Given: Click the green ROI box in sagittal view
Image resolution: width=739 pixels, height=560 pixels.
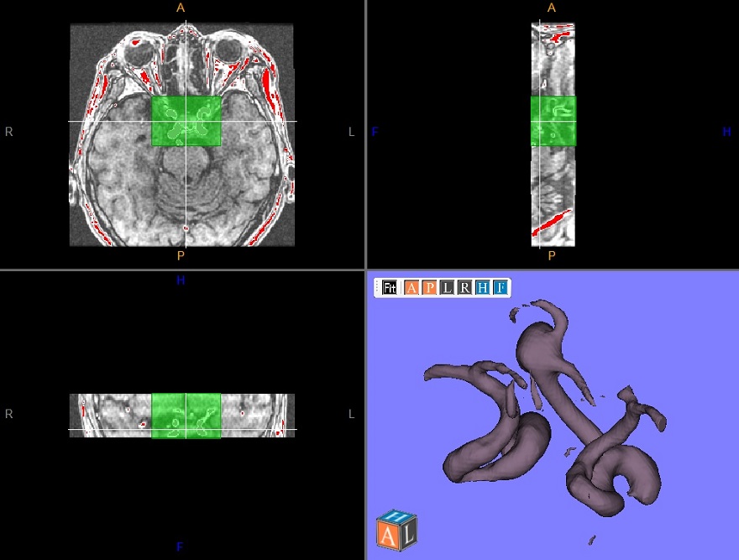Looking at the screenshot, I should click(x=553, y=121).
